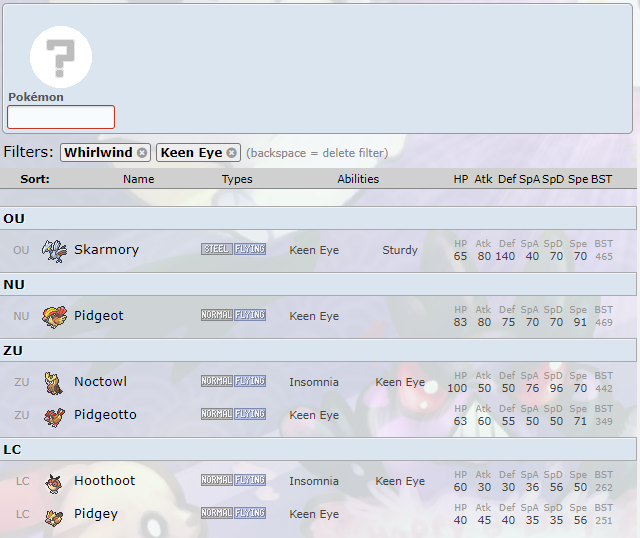Viewport: 640px width, 538px height.
Task: Select Pidgey by its name
Action: tap(96, 514)
